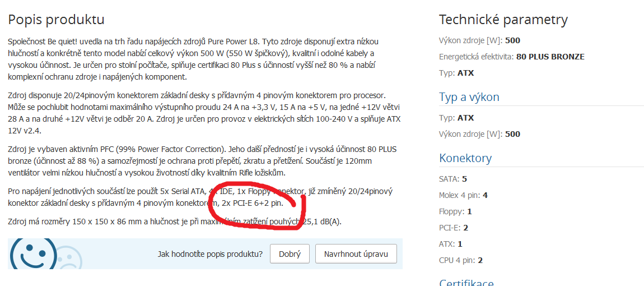Image resolution: width=644 pixels, height=286 pixels.
Task: Click the PCI-E: 2 parameter row
Action: (454, 228)
